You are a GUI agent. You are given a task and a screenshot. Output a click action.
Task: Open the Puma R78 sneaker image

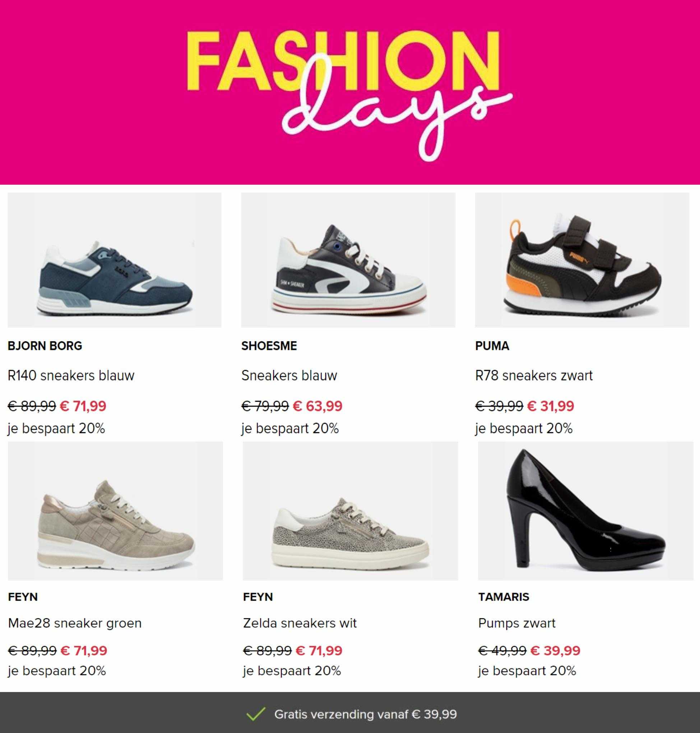[582, 260]
